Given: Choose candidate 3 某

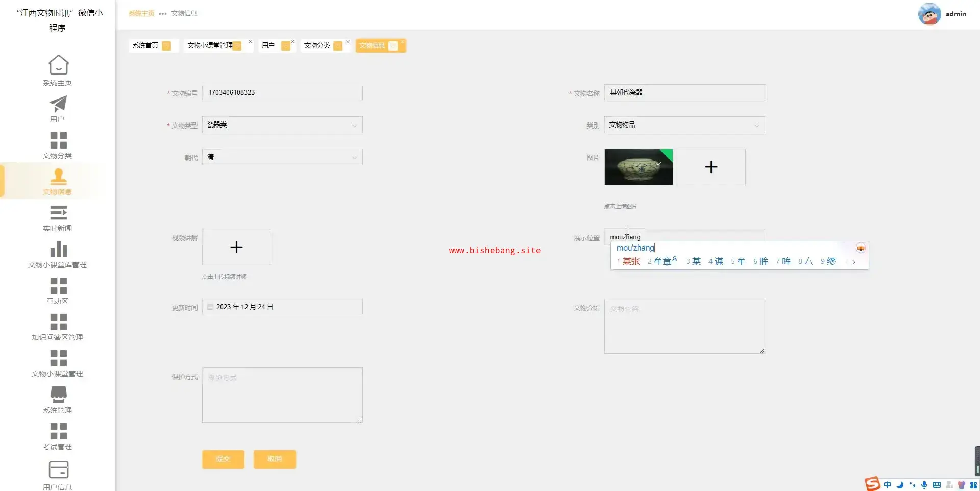Looking at the screenshot, I should pyautogui.click(x=693, y=261).
